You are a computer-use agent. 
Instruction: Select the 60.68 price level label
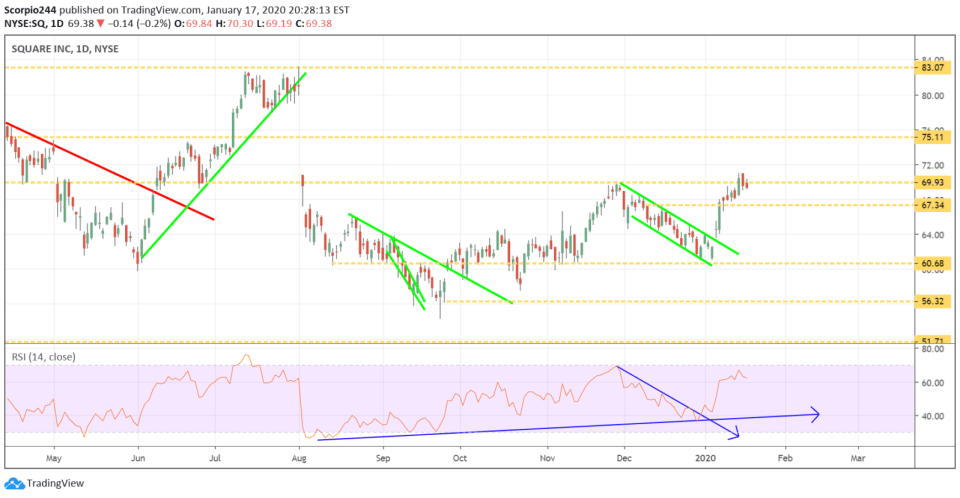click(932, 263)
